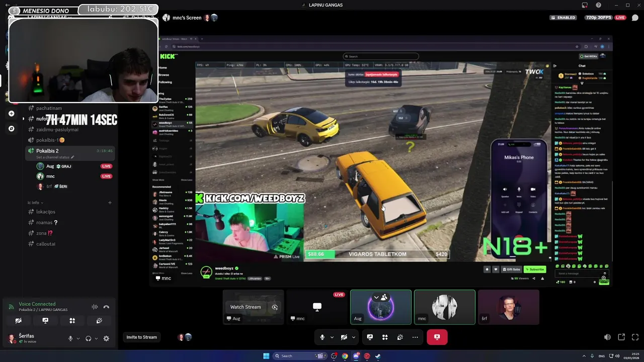644x362 pixels.
Task: Click Invite to Stream button
Action: 141,337
